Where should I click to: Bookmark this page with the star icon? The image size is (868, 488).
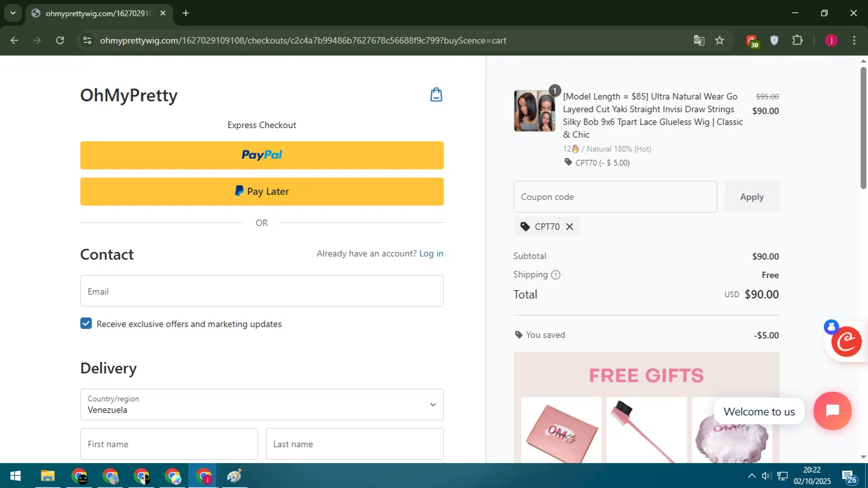719,41
